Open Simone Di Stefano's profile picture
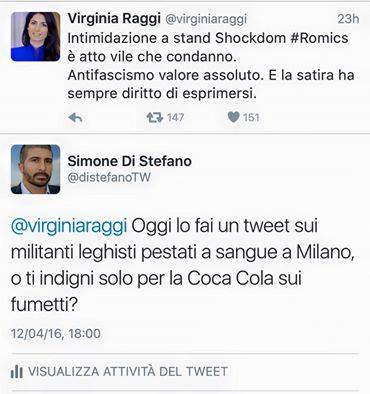The width and height of the screenshot is (370, 394). (36, 169)
